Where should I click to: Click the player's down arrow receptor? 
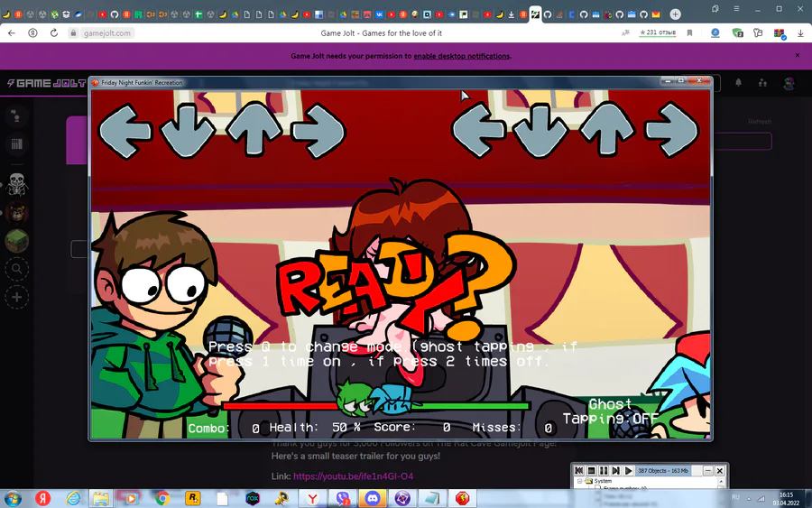click(541, 130)
